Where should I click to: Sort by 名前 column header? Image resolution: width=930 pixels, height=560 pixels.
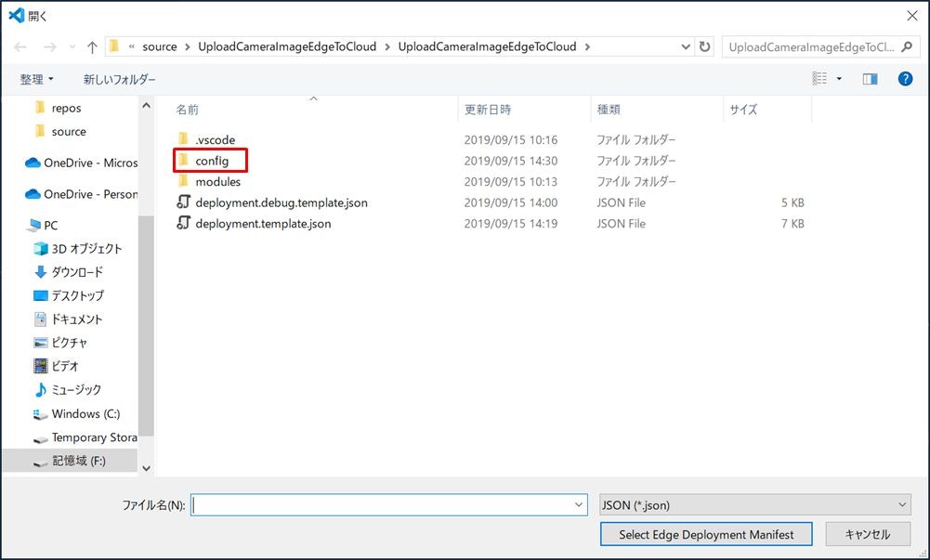188,110
